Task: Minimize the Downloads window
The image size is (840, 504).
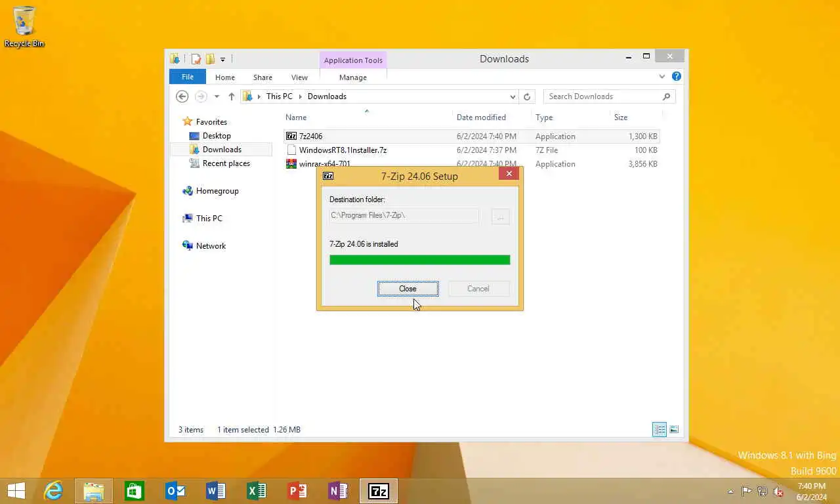Action: pos(629,57)
